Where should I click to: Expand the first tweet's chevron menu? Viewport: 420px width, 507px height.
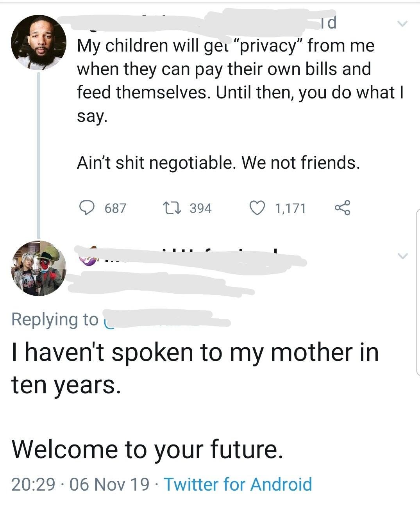[402, 24]
